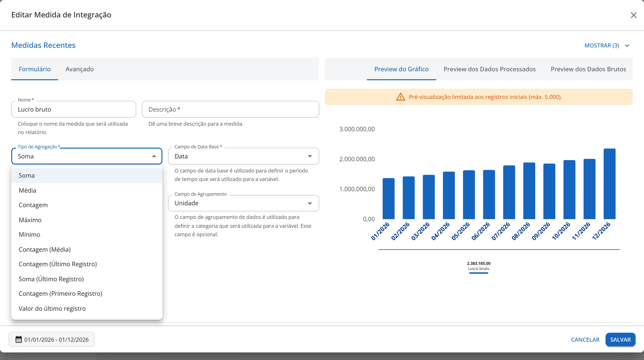Click the warning triangle icon in preview banner

tap(401, 97)
